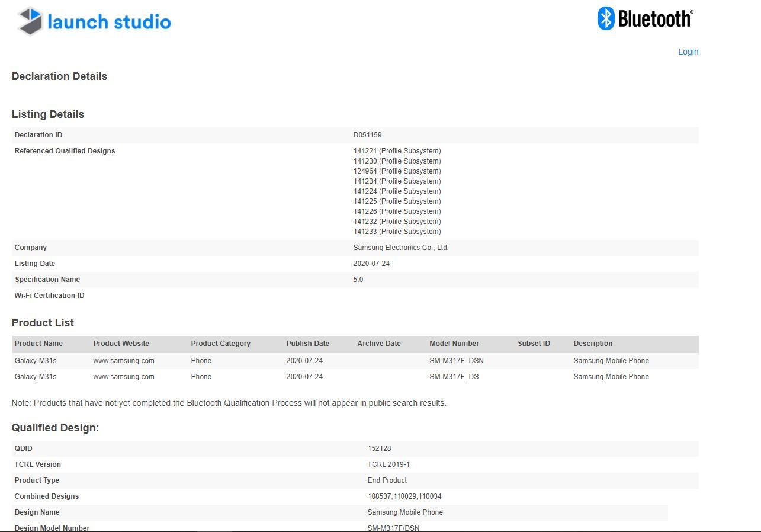Select Phone category in the SM-M317F_DS row
761x532 pixels.
coord(201,377)
